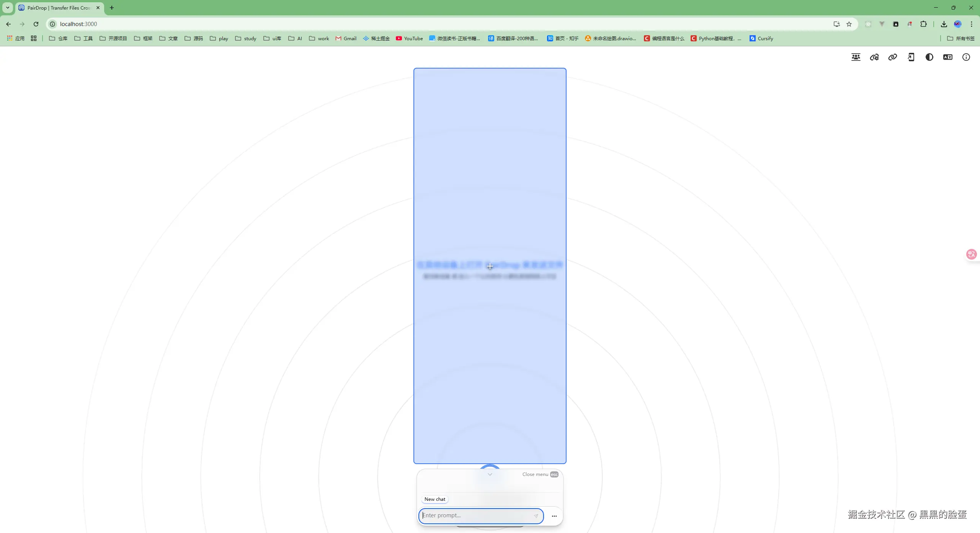Open the YouTube bookmark
Screen dimensions: 980x533
[x=409, y=39]
